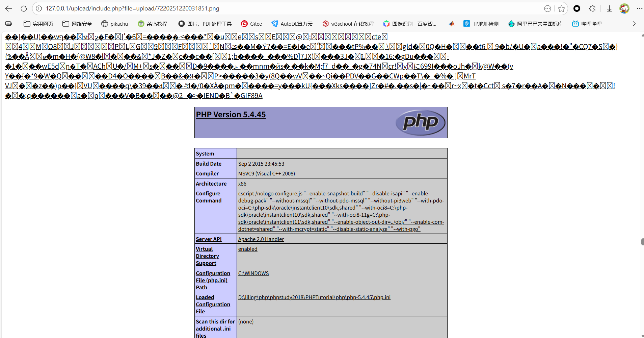644x338 pixels.
Task: Open the 图片、PDF处理工具 bookmark
Action: tap(205, 24)
